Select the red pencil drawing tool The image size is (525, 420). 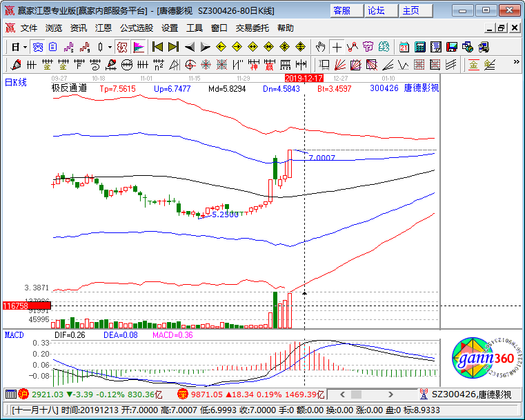[15, 65]
